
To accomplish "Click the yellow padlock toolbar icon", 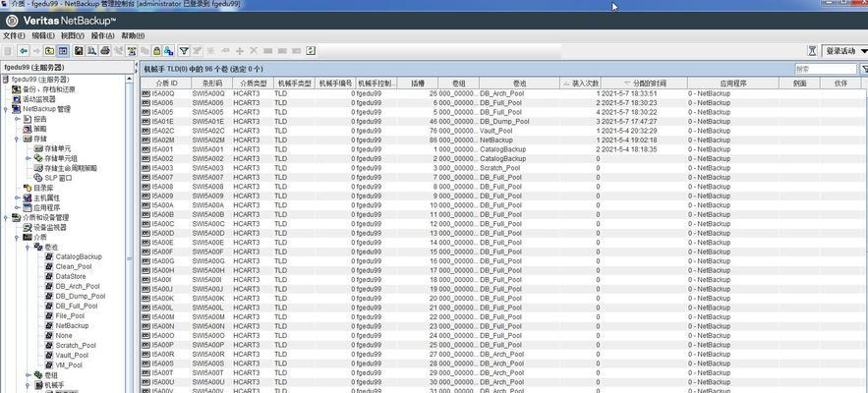I will (x=156, y=51).
